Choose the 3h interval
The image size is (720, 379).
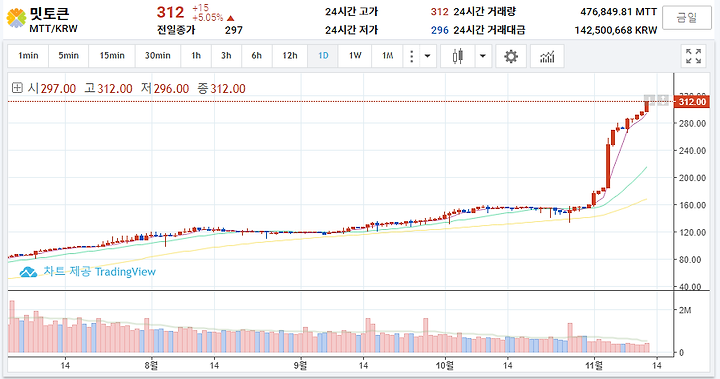coord(226,56)
